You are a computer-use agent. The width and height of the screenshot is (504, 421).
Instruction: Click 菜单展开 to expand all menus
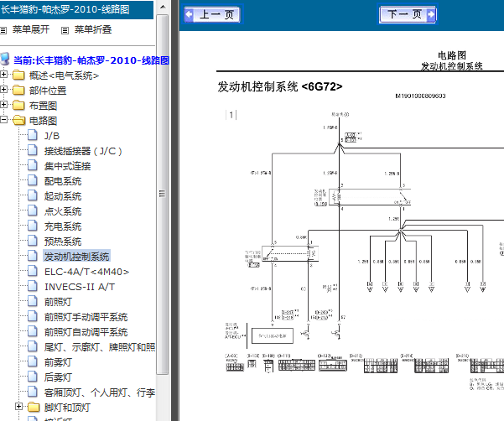coord(31,29)
